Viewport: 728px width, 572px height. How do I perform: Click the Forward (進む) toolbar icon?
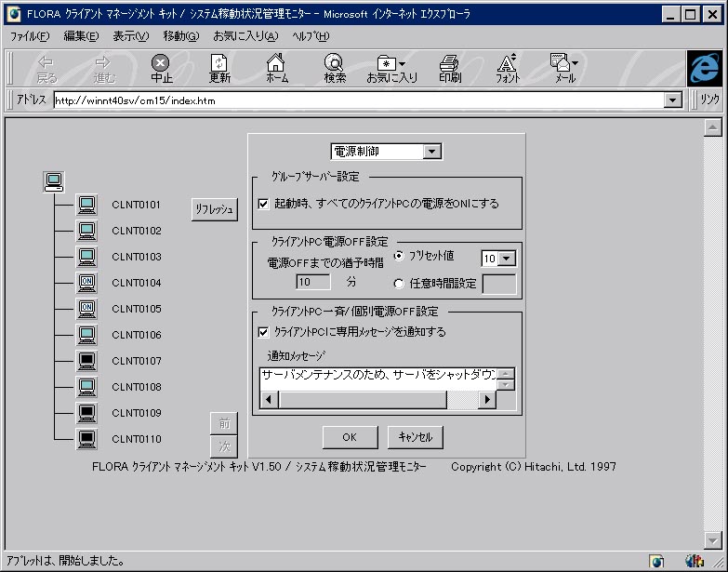point(104,69)
